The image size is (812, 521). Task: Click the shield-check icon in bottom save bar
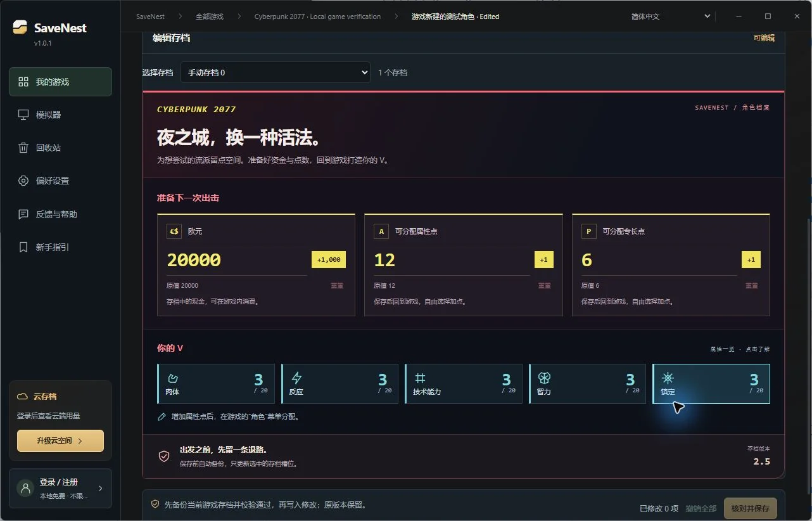coord(155,504)
